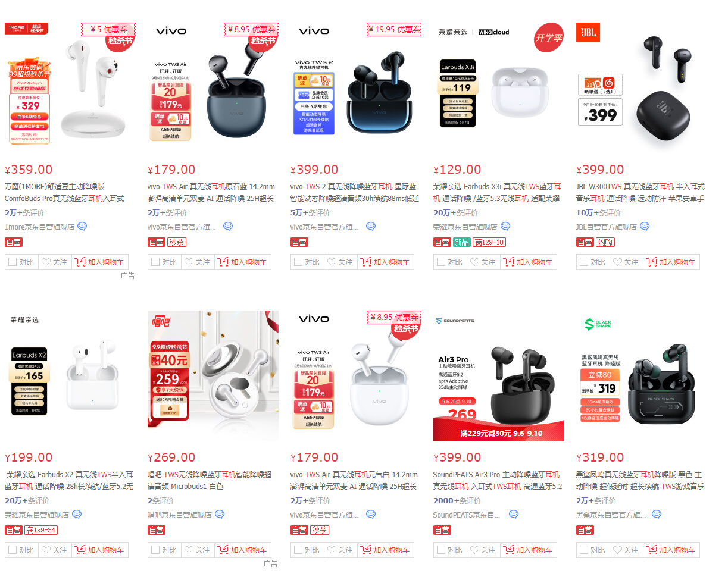
Task: Click 加入购物车 for the 荣耀亲选 Earbuds X3i
Action: coord(529,262)
